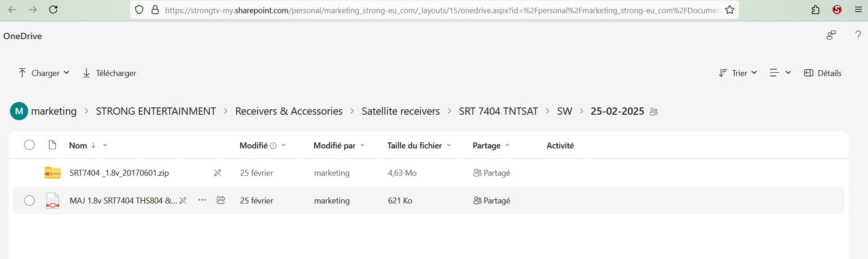Go to Receivers & Accessories breadcrumb
This screenshot has width=868, height=259.
[289, 111]
